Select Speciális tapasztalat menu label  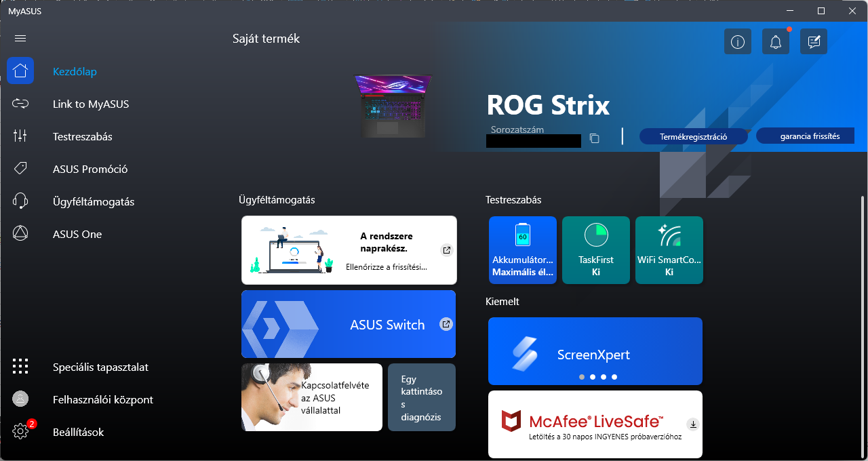click(x=100, y=367)
